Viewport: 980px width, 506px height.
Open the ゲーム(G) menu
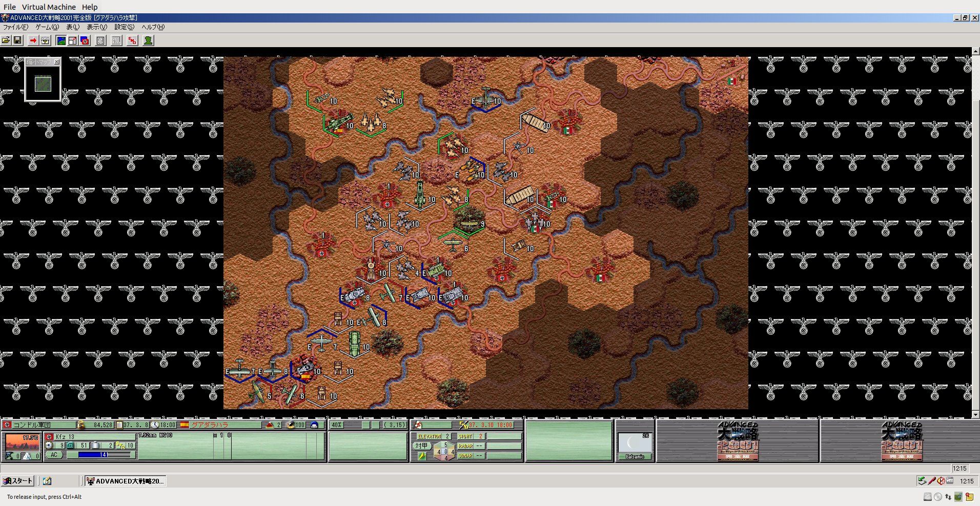pyautogui.click(x=47, y=27)
